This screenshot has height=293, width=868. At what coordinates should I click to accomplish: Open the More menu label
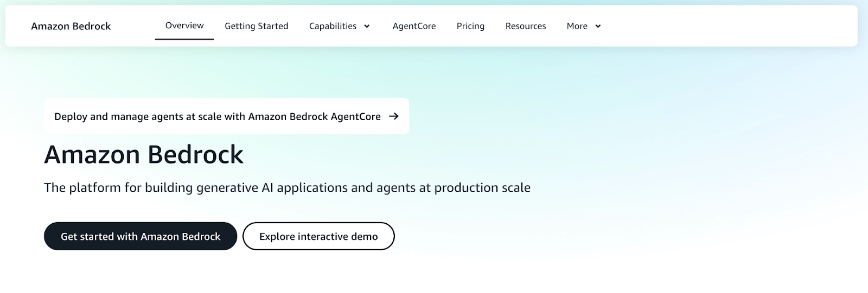pyautogui.click(x=577, y=26)
